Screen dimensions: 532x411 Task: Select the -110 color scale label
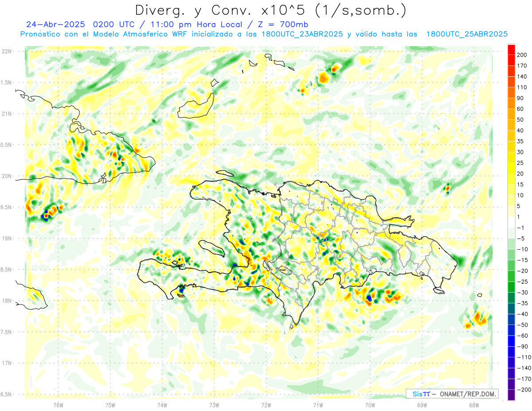tap(523, 357)
